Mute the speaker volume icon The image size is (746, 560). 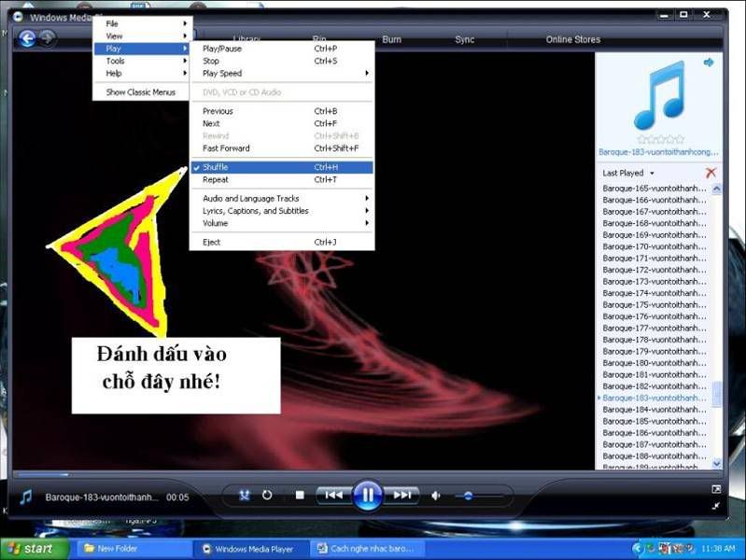(435, 496)
